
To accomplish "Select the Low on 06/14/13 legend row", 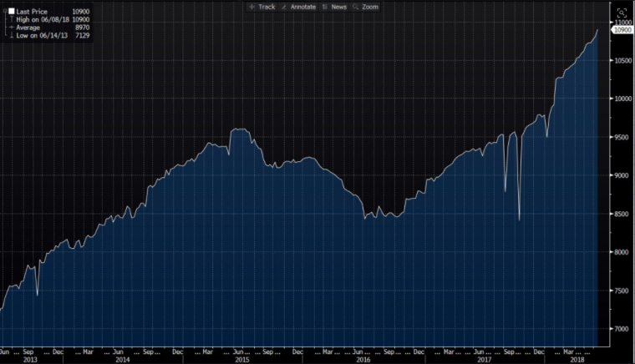I will click(42, 35).
